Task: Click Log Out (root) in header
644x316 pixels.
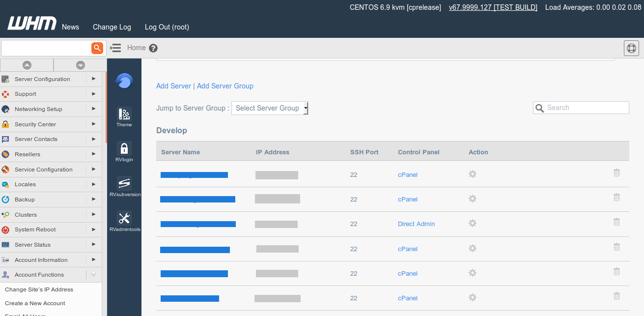Action: pos(167,27)
